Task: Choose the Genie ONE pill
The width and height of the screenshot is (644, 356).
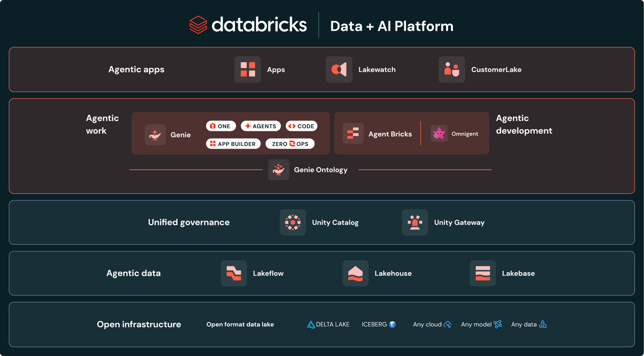Action: [x=221, y=126]
